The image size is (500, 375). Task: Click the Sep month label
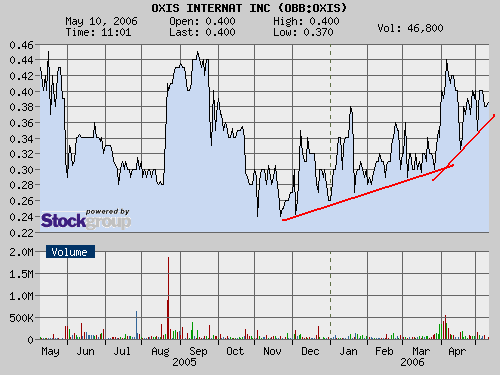pos(198,352)
